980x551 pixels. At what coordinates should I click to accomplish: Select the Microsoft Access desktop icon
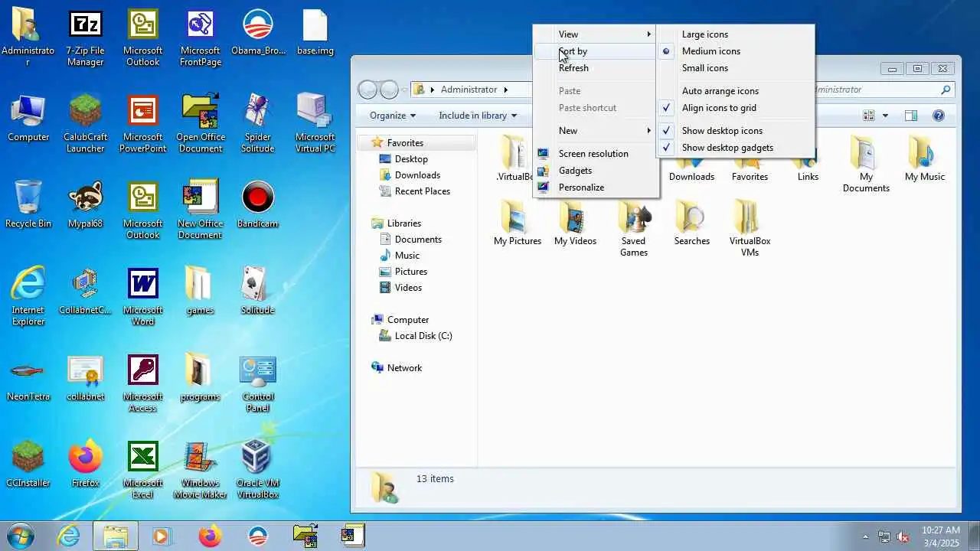142,383
